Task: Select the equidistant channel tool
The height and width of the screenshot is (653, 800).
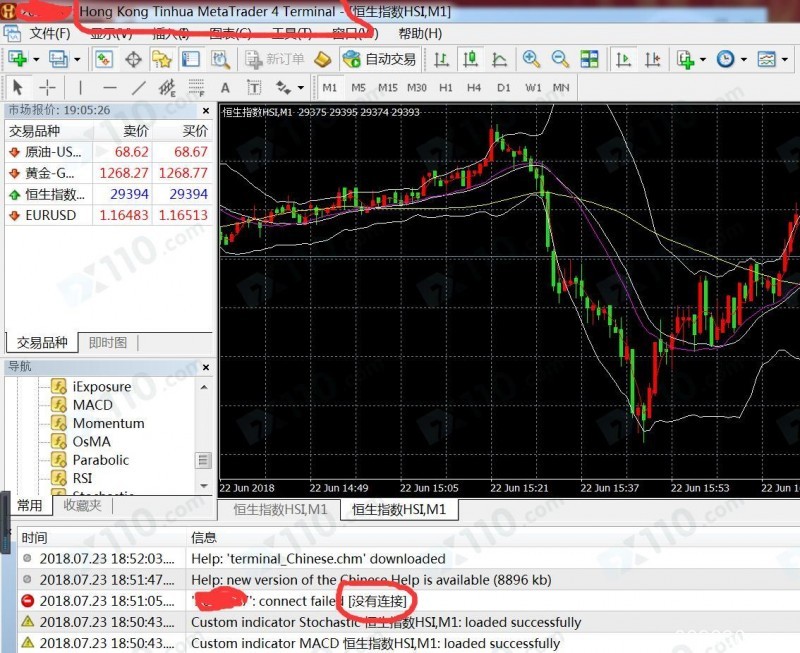Action: (x=167, y=88)
